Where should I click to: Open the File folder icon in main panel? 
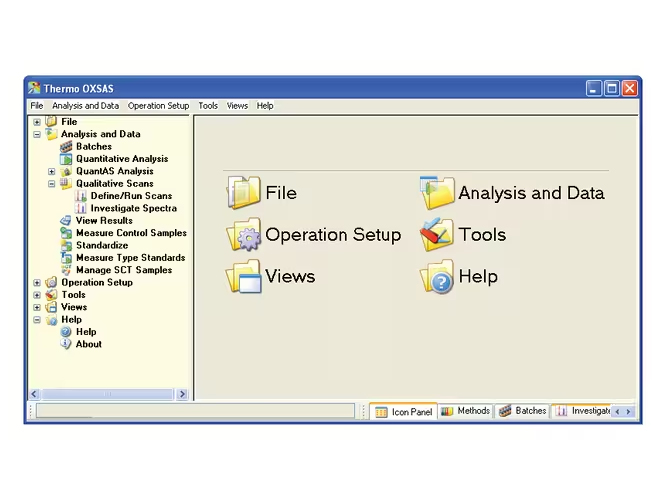[243, 192]
